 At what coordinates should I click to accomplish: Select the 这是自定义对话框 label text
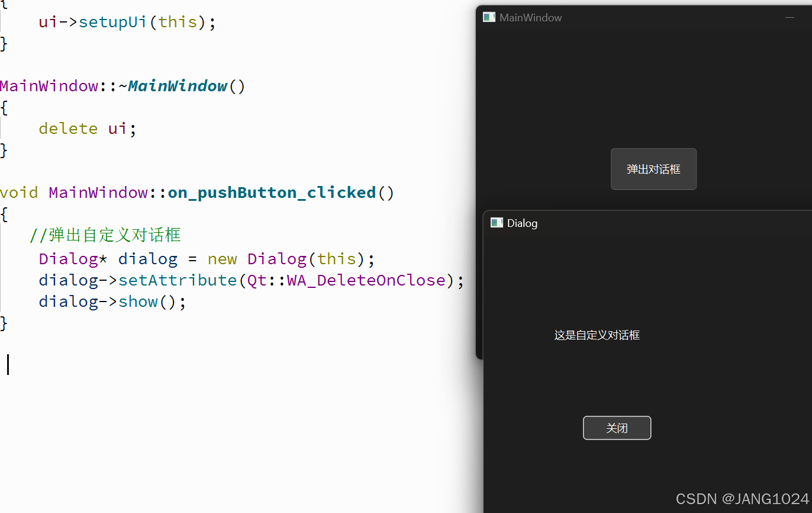pyautogui.click(x=597, y=335)
